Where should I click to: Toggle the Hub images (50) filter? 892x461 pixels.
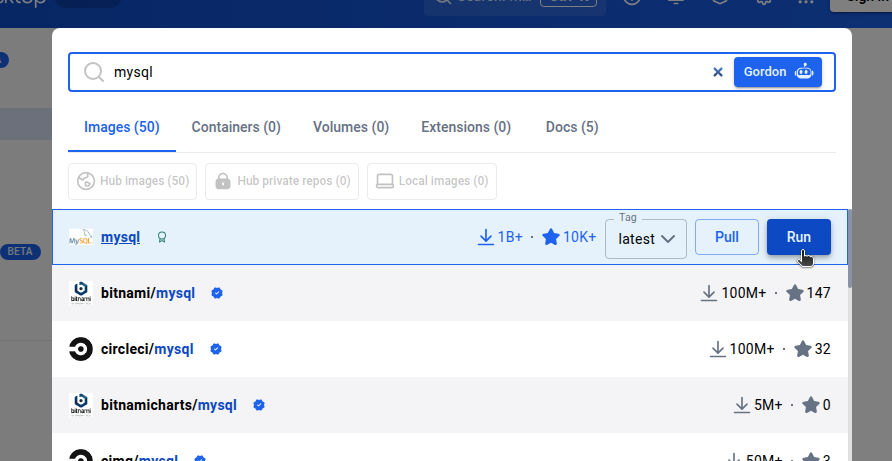pyautogui.click(x=133, y=181)
